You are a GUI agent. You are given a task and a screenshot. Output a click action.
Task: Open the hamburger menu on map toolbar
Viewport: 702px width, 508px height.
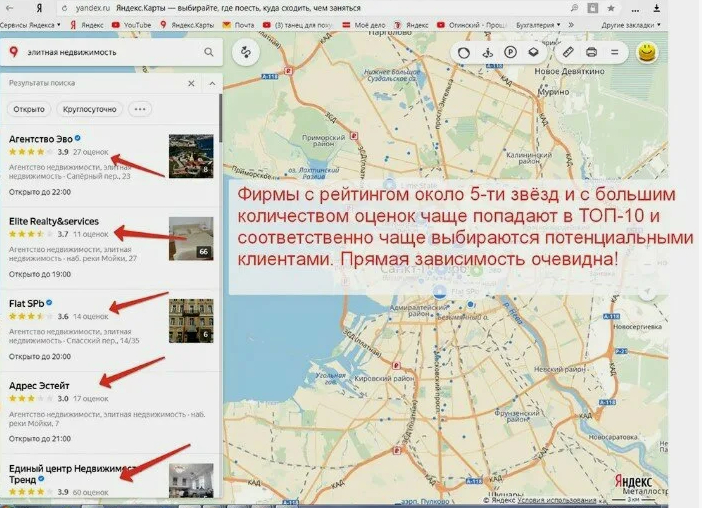pyautogui.click(x=614, y=51)
